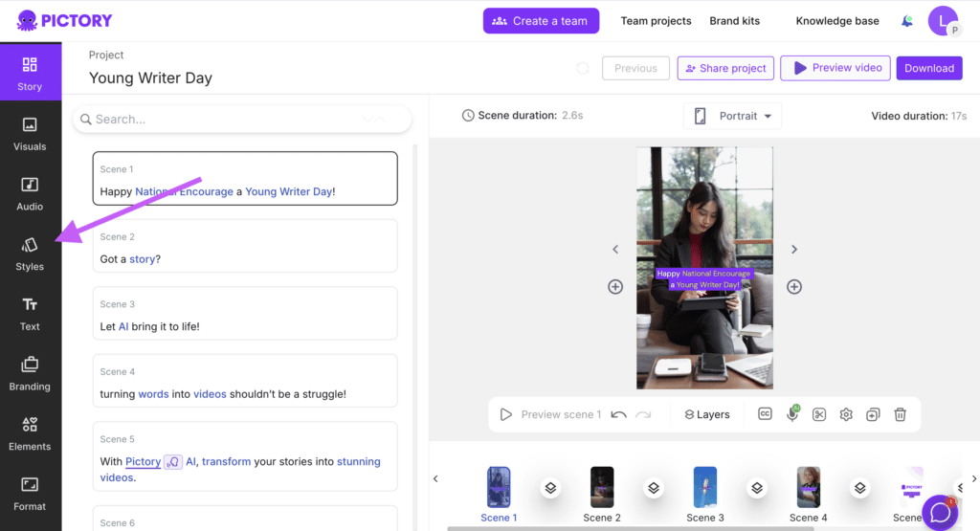This screenshot has height=531, width=980.
Task: Open the Visuals sidebar tab
Action: [x=30, y=134]
